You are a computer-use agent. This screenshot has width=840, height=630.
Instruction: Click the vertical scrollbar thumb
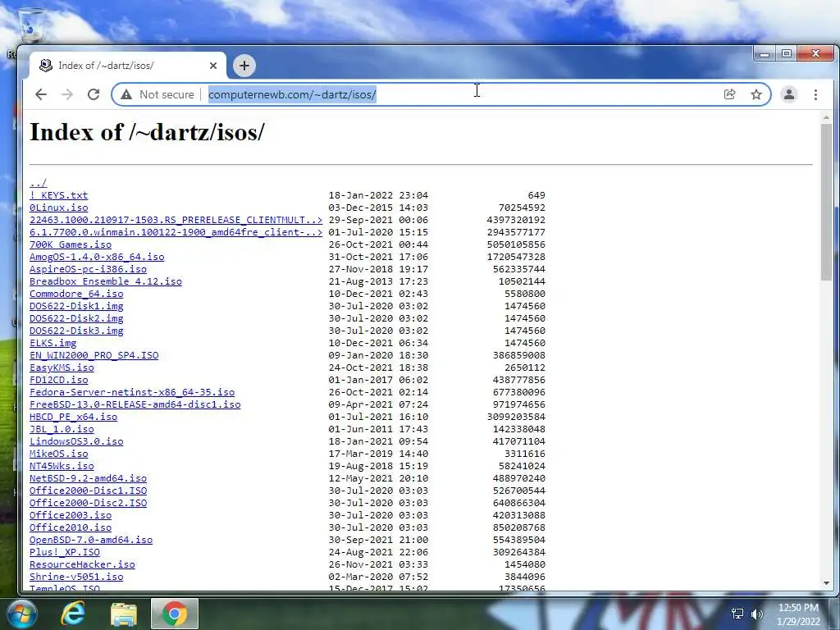tap(826, 202)
